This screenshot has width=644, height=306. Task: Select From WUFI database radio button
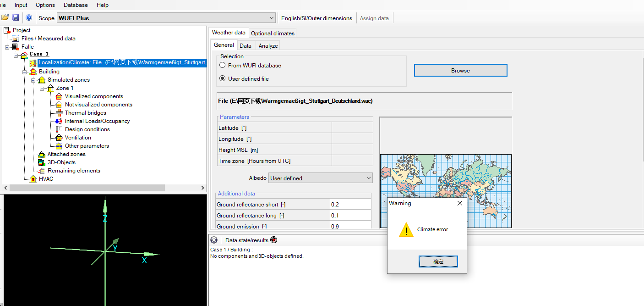[x=223, y=66]
